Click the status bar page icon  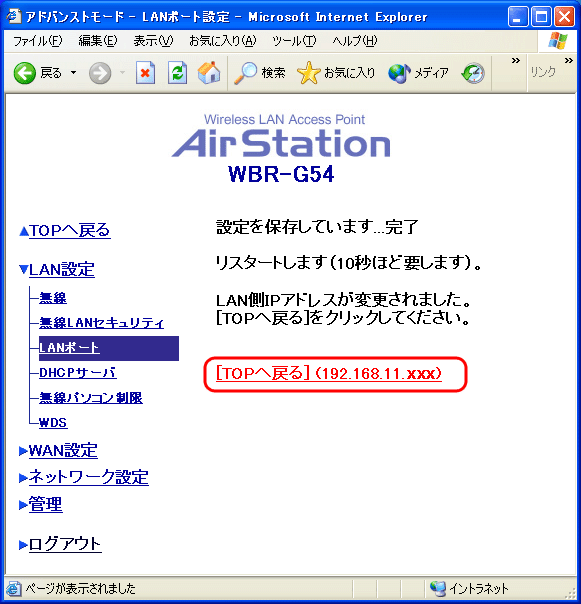coord(13,589)
